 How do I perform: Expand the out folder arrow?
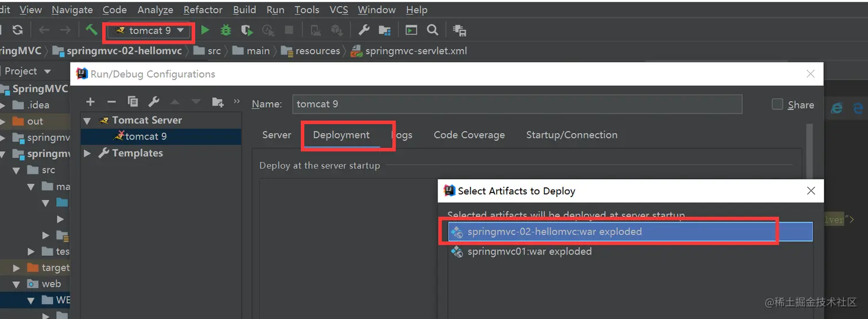point(3,121)
